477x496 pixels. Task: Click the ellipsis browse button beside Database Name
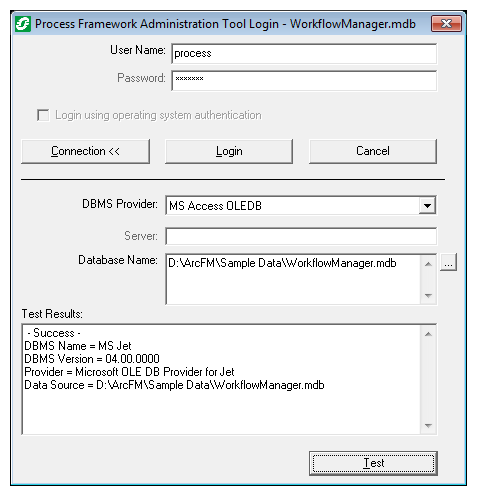coord(448,262)
